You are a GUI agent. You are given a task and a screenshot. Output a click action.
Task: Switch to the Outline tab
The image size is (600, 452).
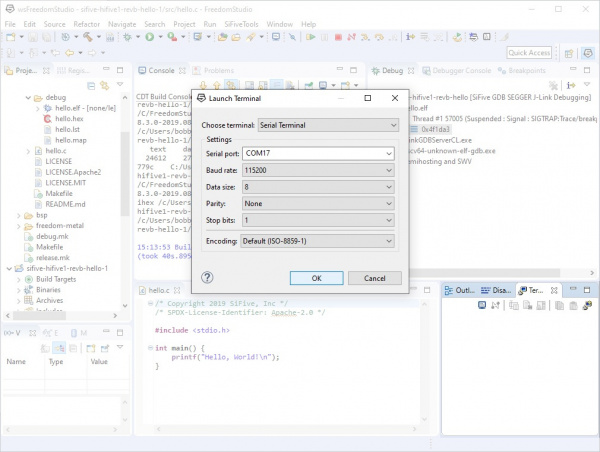pyautogui.click(x=460, y=290)
